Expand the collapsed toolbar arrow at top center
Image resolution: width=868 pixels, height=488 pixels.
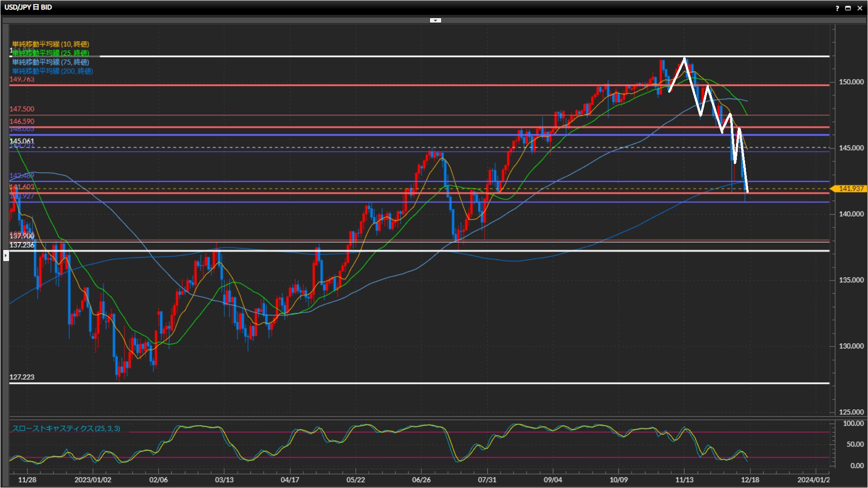pyautogui.click(x=435, y=20)
